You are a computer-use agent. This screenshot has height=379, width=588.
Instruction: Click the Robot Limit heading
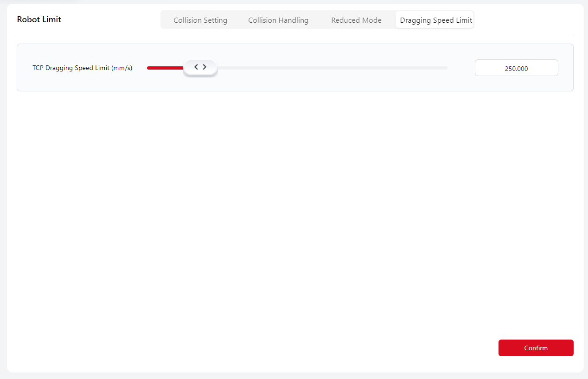(39, 19)
